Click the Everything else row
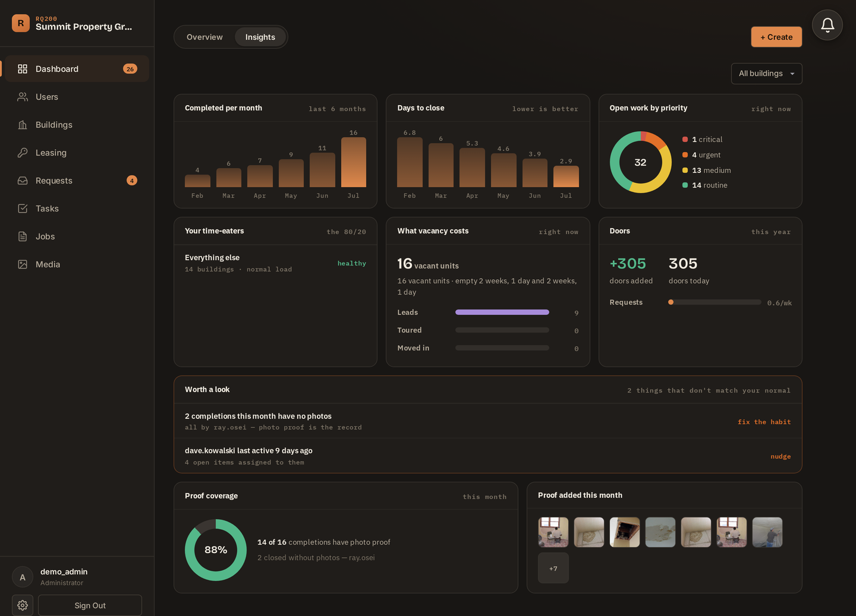The width and height of the screenshot is (856, 616). (x=275, y=263)
